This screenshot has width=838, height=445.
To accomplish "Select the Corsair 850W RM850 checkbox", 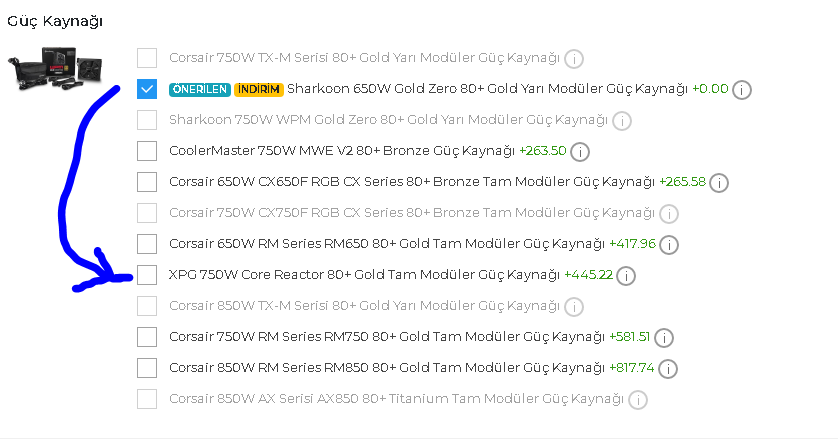I will 147,367.
